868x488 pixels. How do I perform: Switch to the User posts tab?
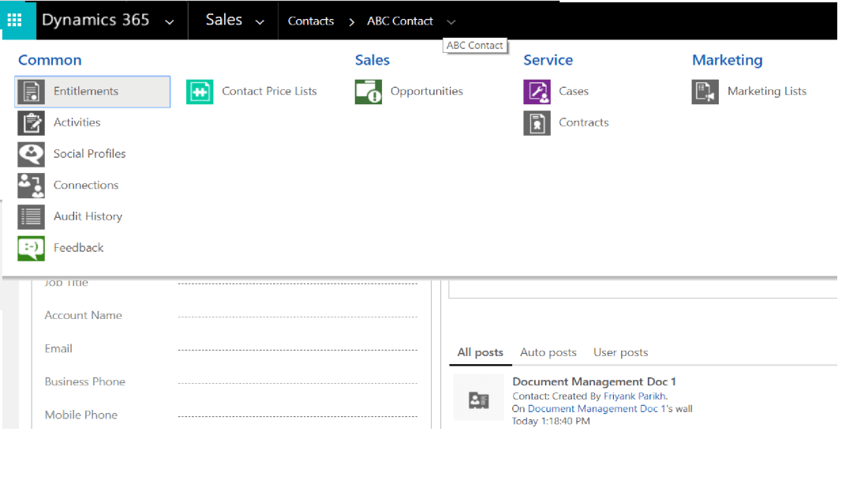(620, 352)
